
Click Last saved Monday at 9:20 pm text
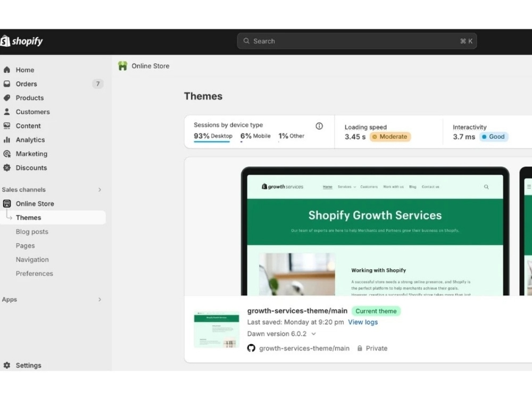295,322
